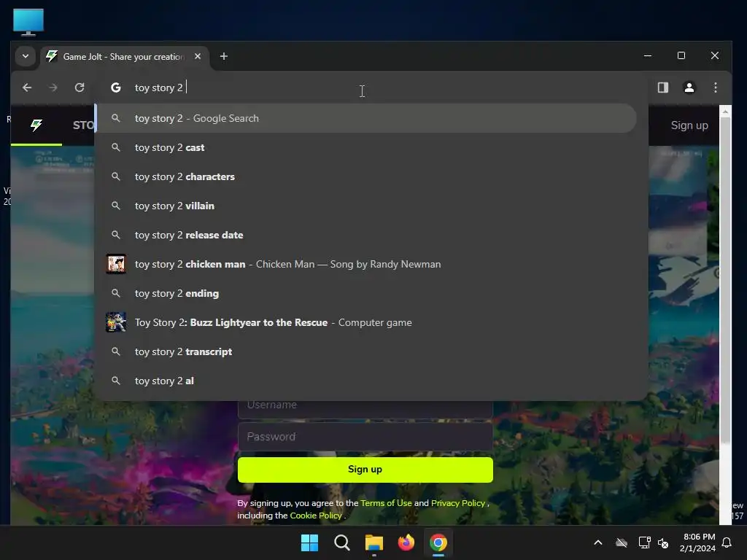This screenshot has height=560, width=747.
Task: Reload the page with refresh icon
Action: (80, 87)
